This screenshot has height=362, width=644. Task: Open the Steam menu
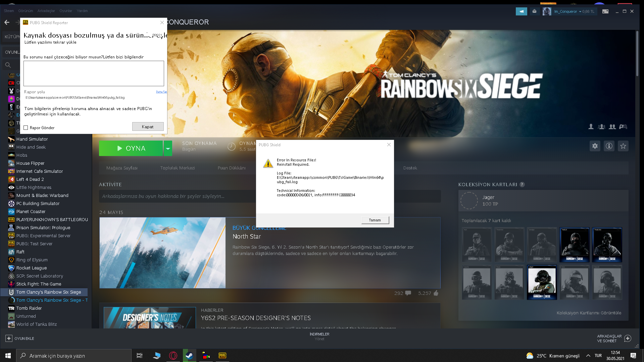(9, 11)
